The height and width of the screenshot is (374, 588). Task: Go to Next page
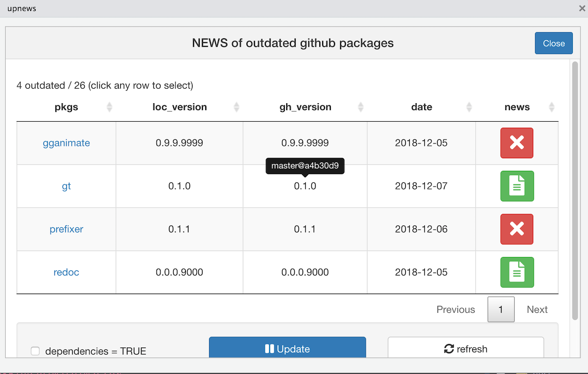tap(537, 309)
